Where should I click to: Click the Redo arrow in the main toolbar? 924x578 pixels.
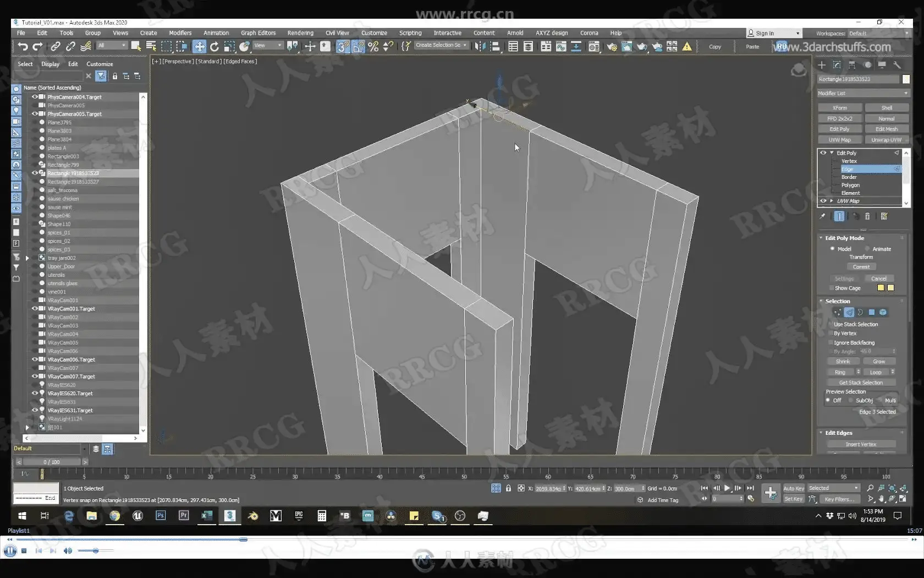pos(37,47)
